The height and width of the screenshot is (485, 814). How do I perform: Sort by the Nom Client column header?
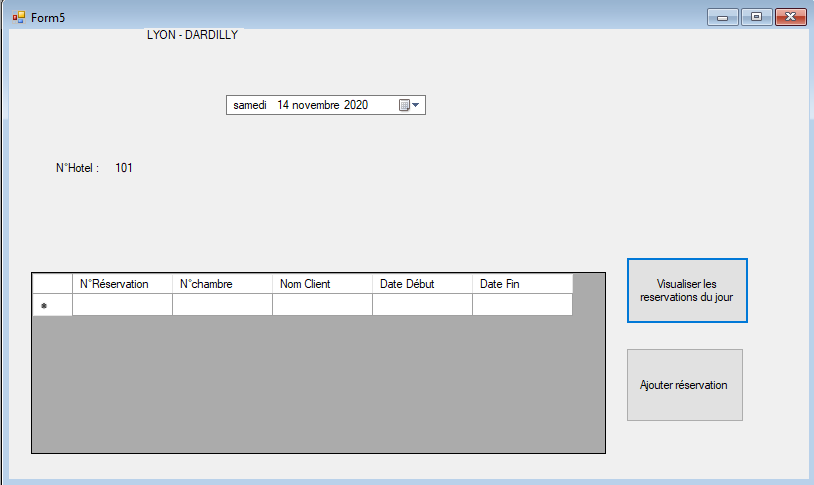pos(322,284)
